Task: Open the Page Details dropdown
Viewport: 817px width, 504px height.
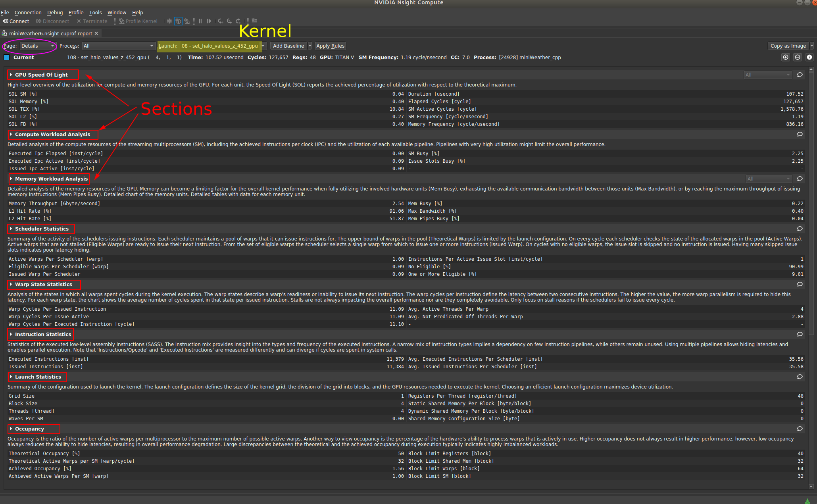Action: 37,46
